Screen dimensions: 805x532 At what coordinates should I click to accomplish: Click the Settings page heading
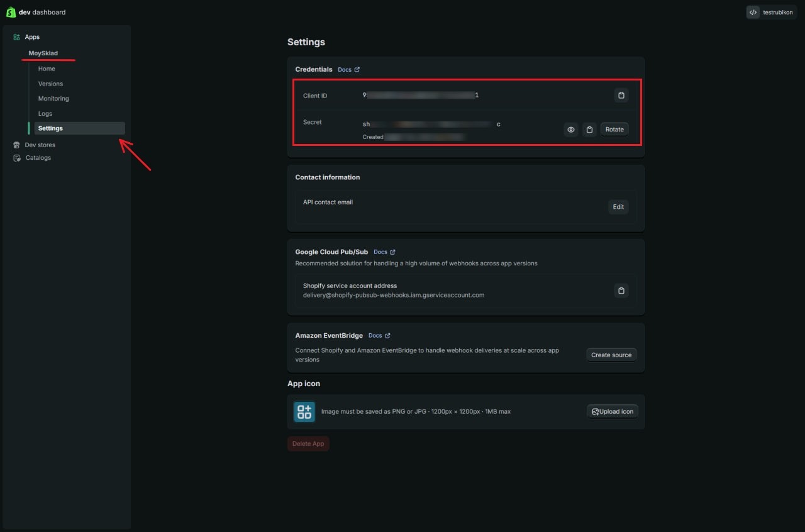pyautogui.click(x=306, y=42)
